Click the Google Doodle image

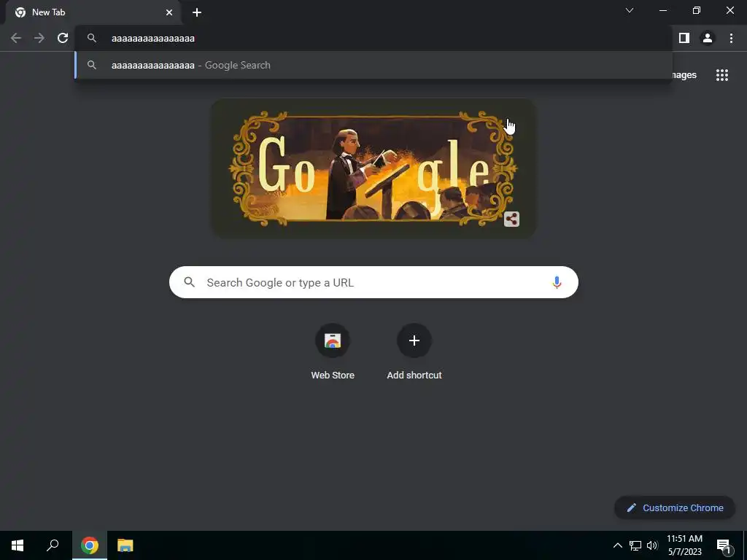pyautogui.click(x=373, y=168)
